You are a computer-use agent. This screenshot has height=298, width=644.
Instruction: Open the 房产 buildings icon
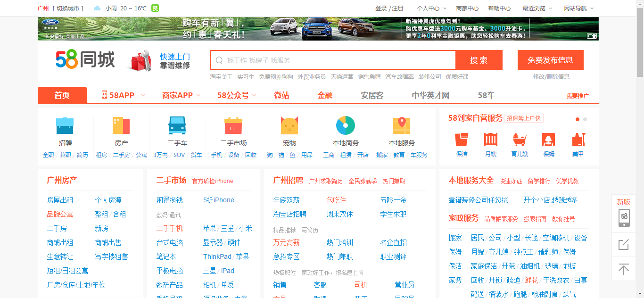coord(121,125)
